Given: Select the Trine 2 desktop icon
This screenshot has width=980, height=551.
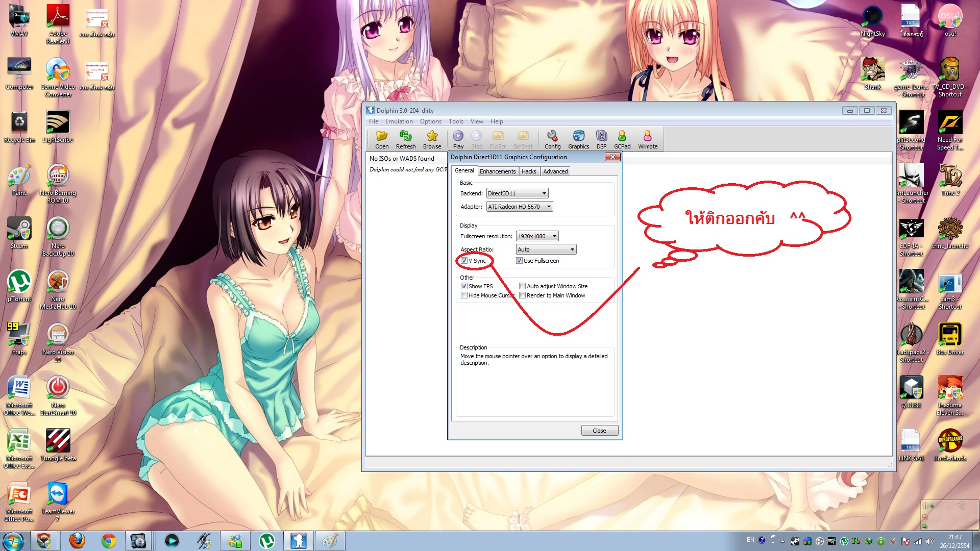Looking at the screenshot, I should pos(950,180).
